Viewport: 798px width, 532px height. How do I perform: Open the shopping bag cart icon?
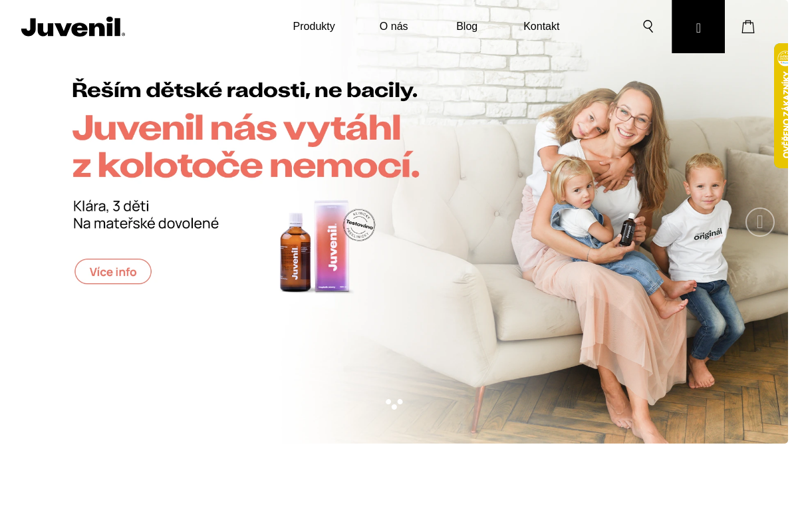(x=748, y=27)
